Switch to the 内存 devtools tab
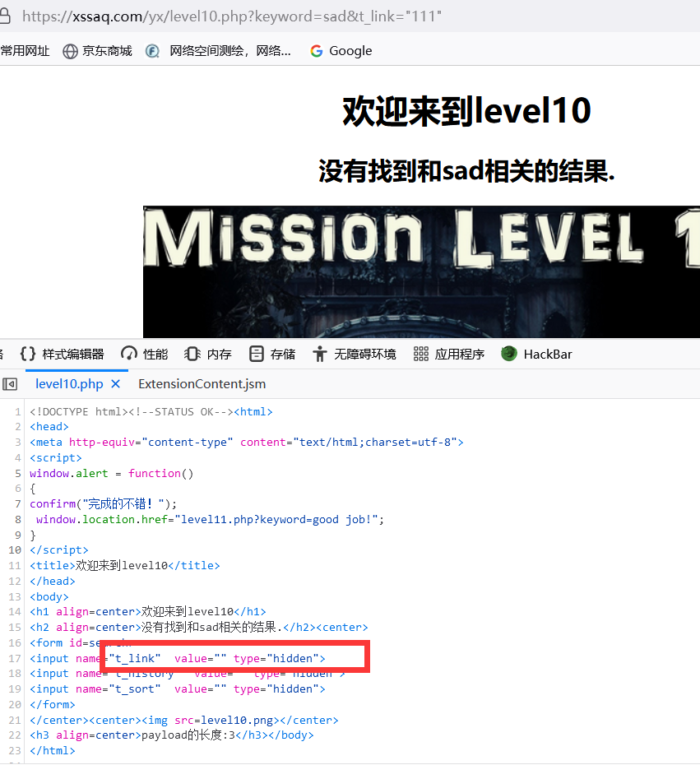This screenshot has height=765, width=700. tap(208, 355)
